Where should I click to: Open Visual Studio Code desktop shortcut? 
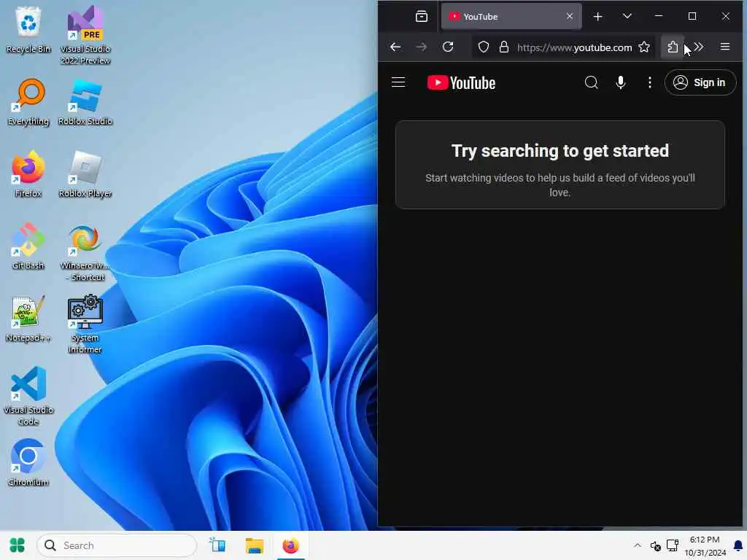tap(28, 396)
